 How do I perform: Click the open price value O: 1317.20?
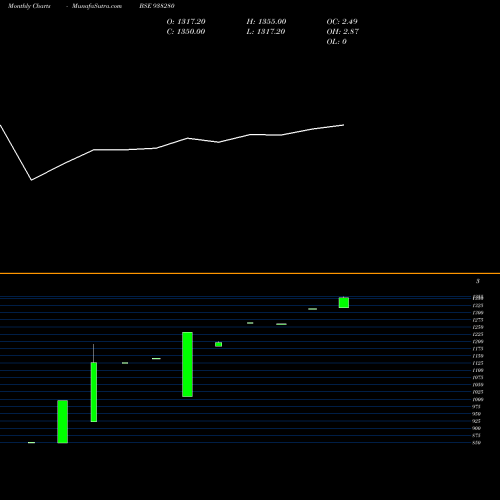click(186, 21)
